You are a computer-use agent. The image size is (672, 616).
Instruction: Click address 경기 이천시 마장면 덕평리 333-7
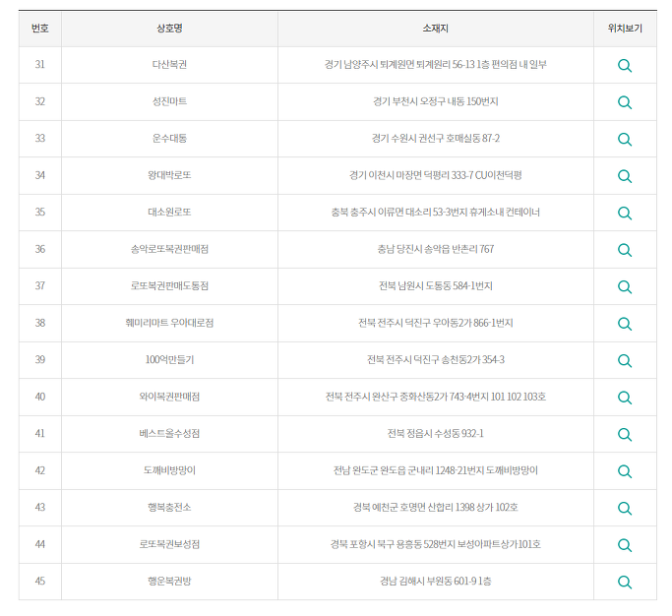(x=411, y=175)
